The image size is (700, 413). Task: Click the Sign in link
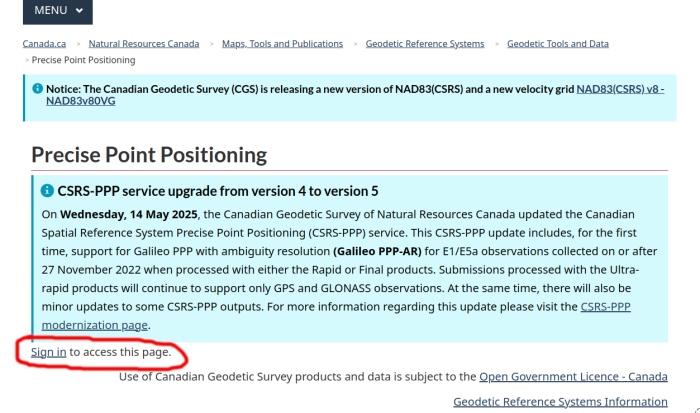[x=49, y=352]
